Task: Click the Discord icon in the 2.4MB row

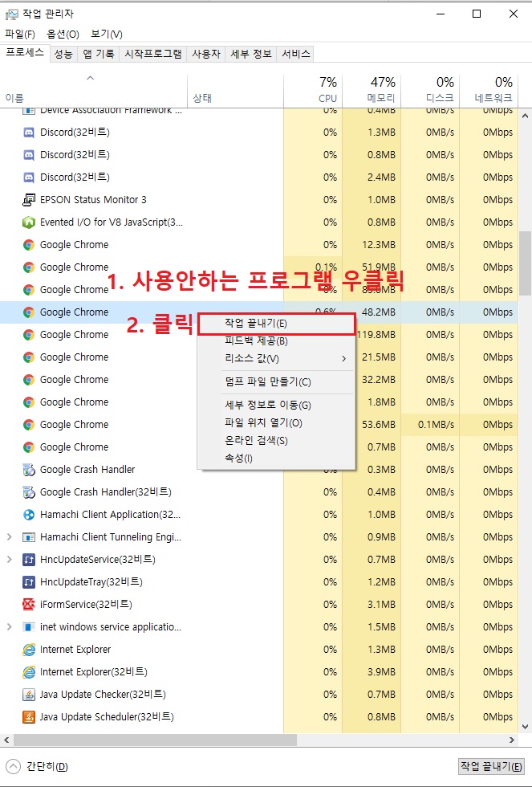Action: pyautogui.click(x=29, y=177)
